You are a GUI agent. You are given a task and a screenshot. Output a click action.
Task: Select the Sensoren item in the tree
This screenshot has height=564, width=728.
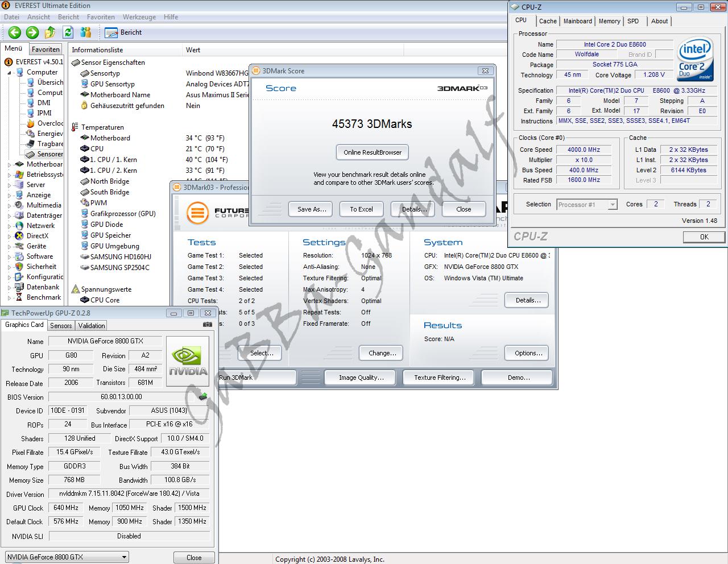50,154
